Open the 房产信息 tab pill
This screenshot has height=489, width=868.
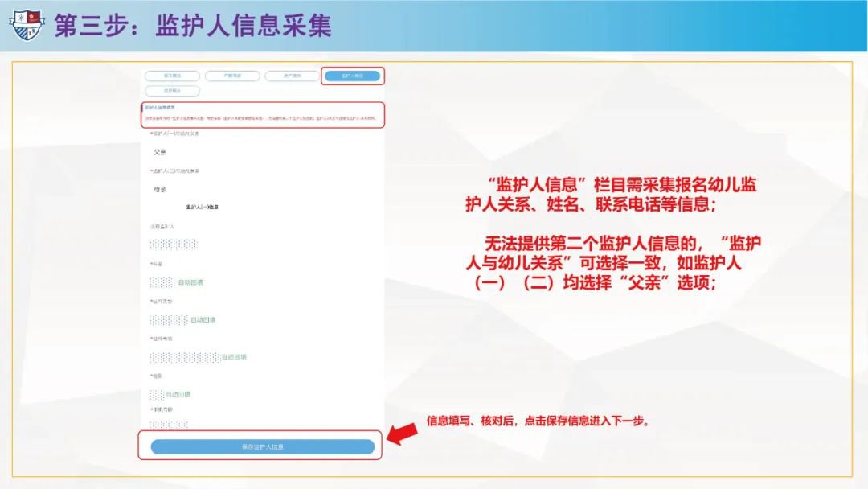point(293,76)
